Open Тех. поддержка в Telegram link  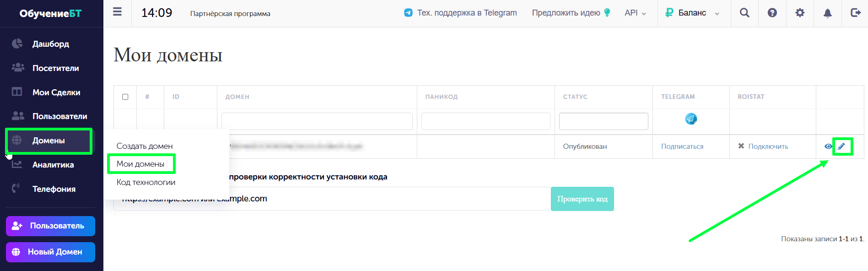[x=467, y=13]
